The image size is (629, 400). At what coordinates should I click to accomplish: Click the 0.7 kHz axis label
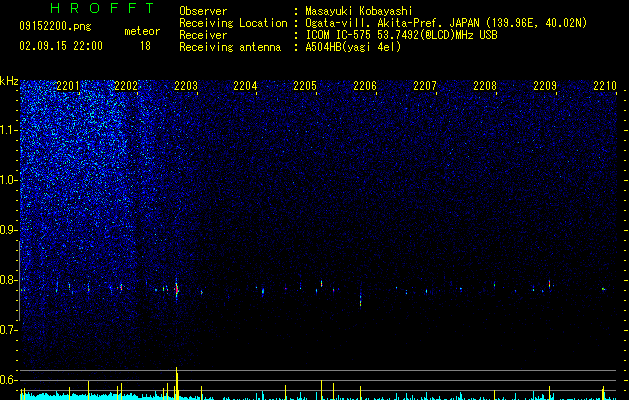[x=9, y=330]
